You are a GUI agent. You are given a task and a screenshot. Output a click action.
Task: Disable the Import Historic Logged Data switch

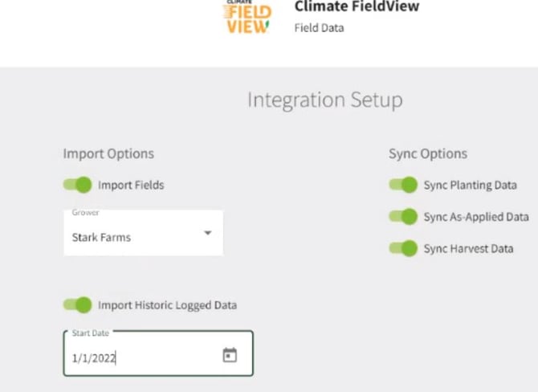78,304
